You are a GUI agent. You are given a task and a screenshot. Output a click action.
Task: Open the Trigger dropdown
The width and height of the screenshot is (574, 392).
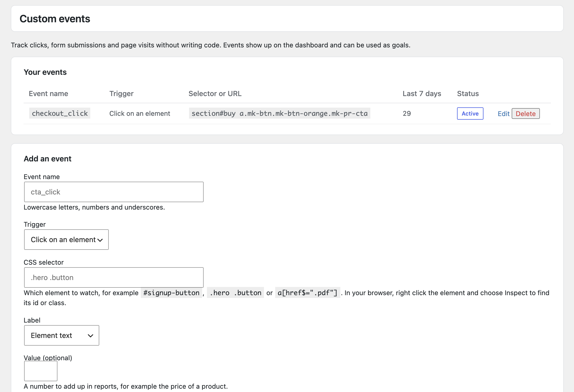click(66, 240)
